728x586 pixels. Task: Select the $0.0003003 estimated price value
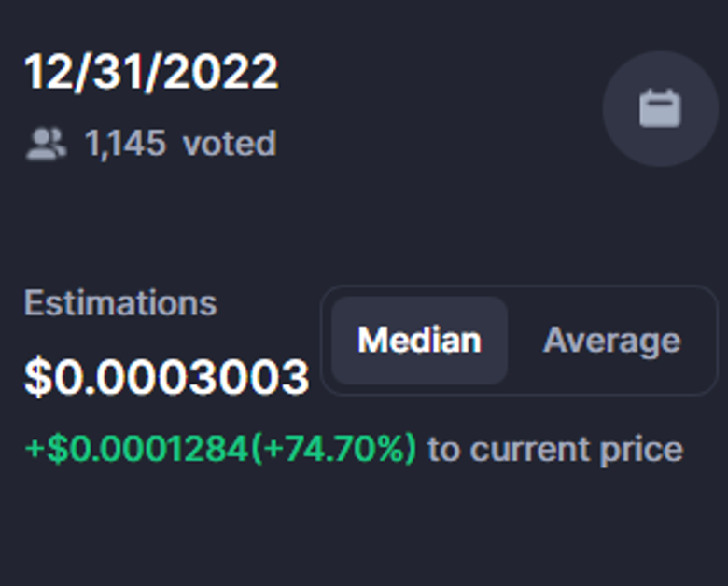coord(166,377)
